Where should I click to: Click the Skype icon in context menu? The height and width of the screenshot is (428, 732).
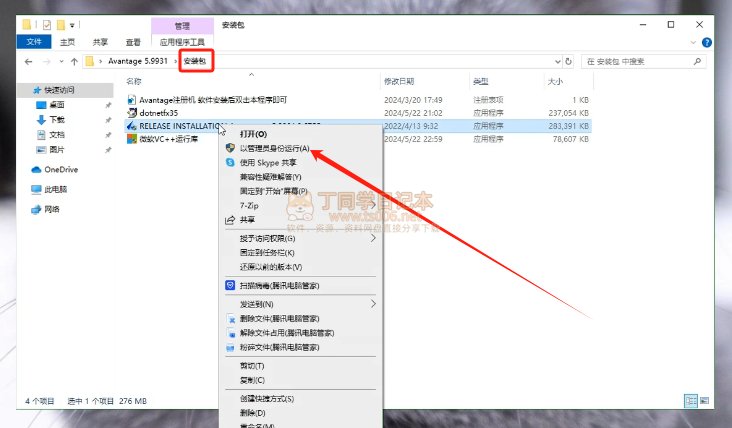point(230,162)
